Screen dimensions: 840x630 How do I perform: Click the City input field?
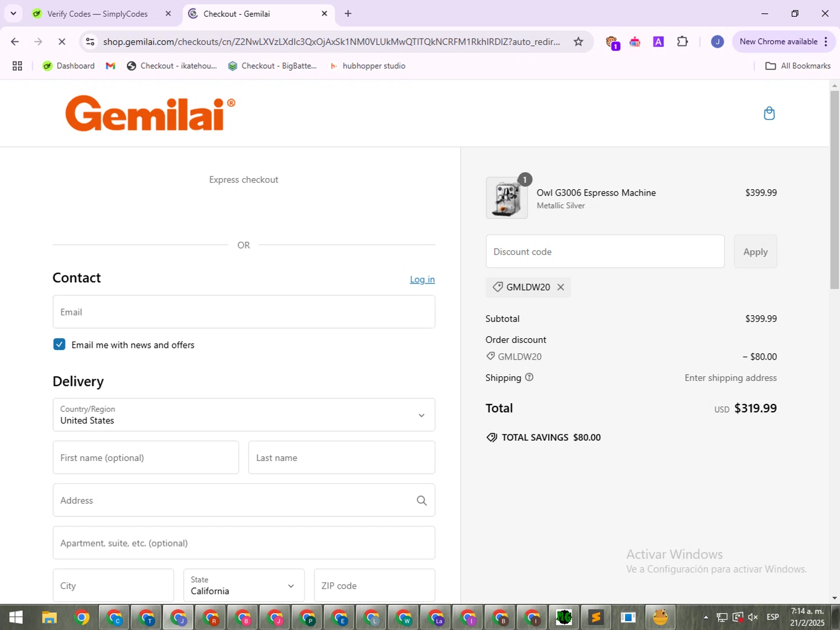point(113,586)
